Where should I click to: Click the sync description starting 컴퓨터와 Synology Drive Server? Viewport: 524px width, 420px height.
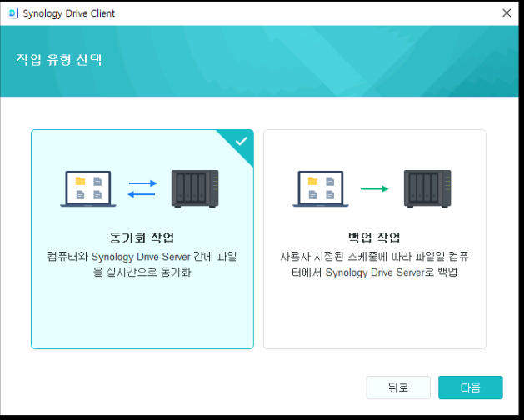tap(142, 264)
